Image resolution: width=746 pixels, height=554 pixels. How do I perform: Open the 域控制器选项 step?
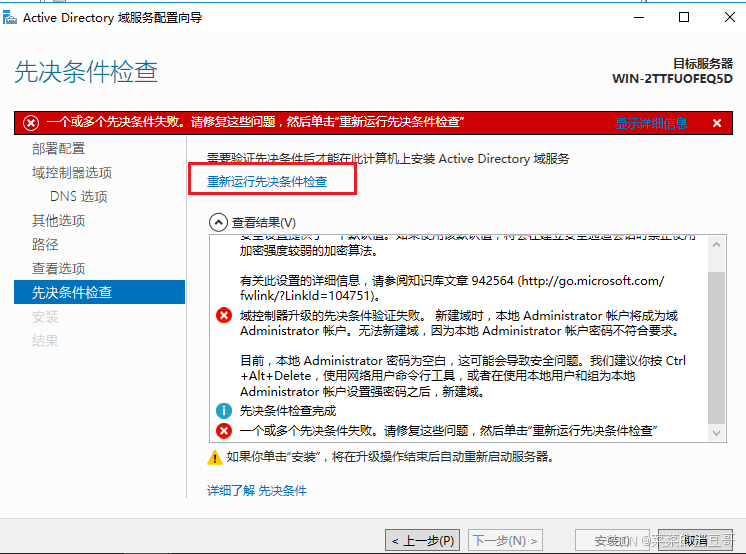coord(72,172)
